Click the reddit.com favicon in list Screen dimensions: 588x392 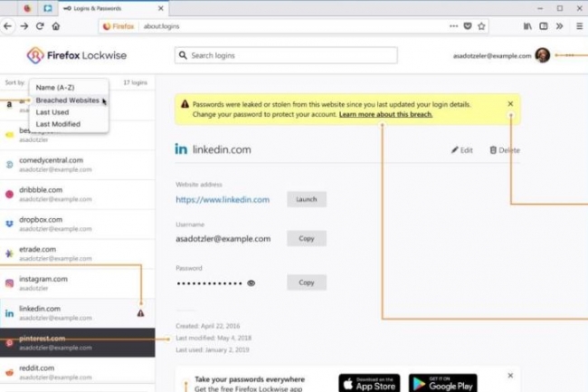pos(9,372)
